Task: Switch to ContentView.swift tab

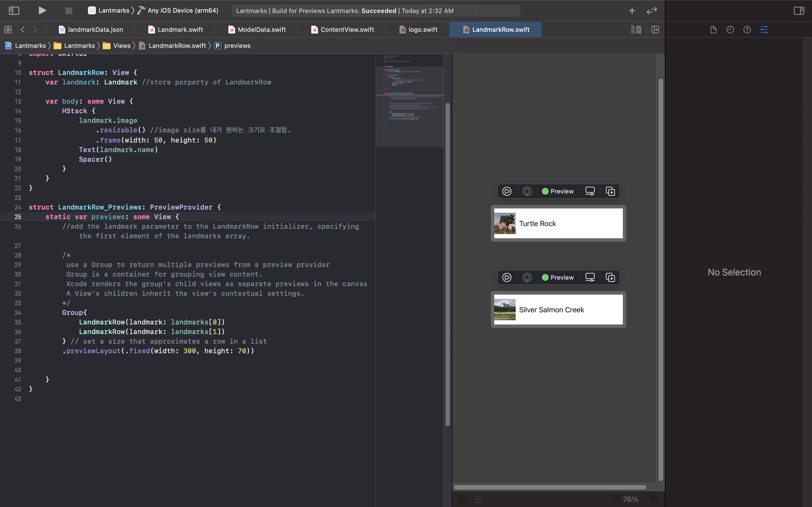Action: click(x=347, y=30)
